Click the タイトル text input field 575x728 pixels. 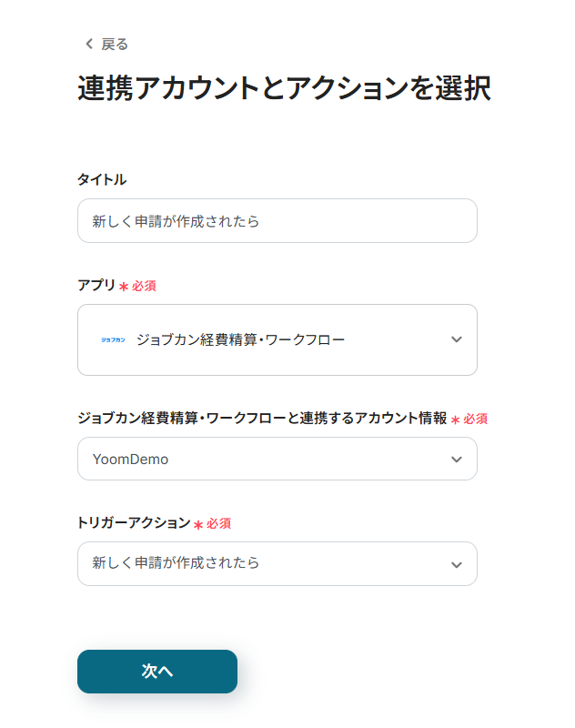(x=277, y=221)
